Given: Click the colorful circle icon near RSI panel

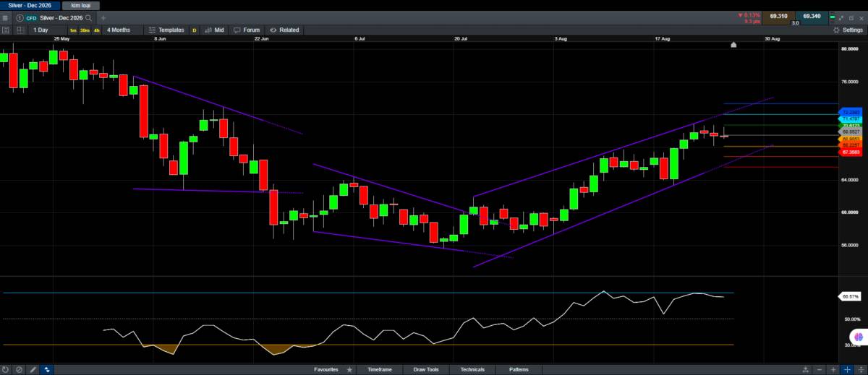Looking at the screenshot, I should 858,337.
